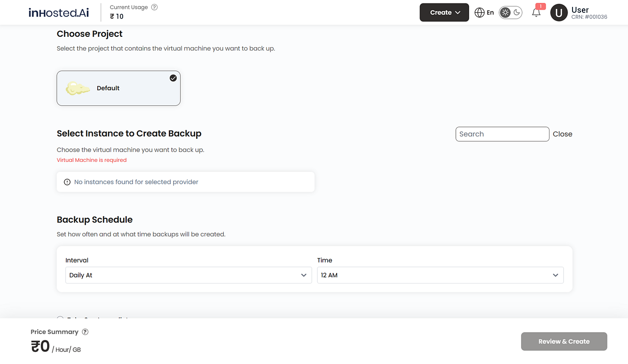Open the Create dropdown menu
This screenshot has width=628, height=364.
(444, 13)
